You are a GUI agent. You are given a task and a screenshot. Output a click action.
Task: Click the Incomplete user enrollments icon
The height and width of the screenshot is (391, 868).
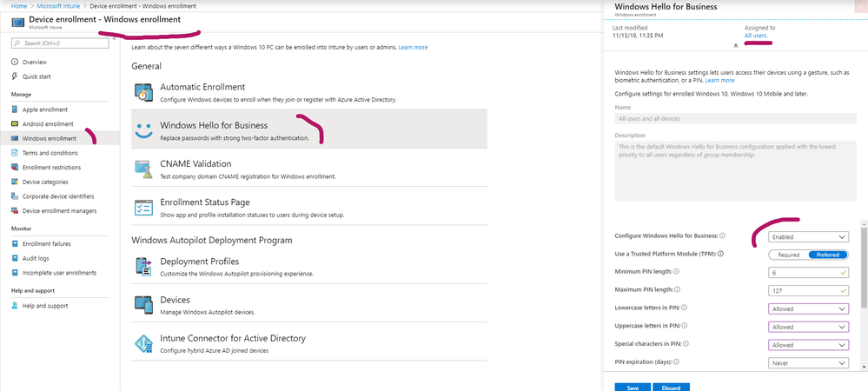(15, 273)
